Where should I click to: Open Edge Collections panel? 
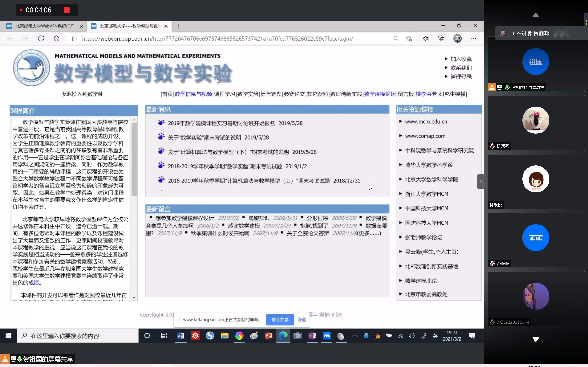441,38
